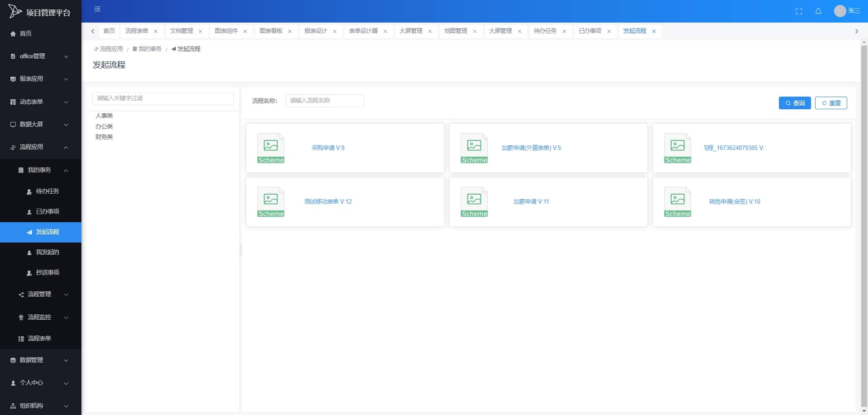Click the 流程应用 breadcrumb
This screenshot has width=868, height=415.
pos(108,49)
